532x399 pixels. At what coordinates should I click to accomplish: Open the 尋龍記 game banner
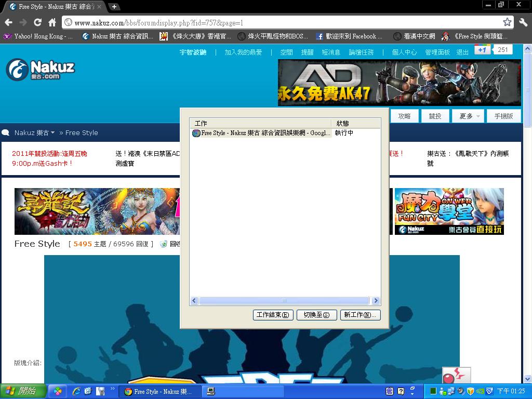[x=97, y=211]
